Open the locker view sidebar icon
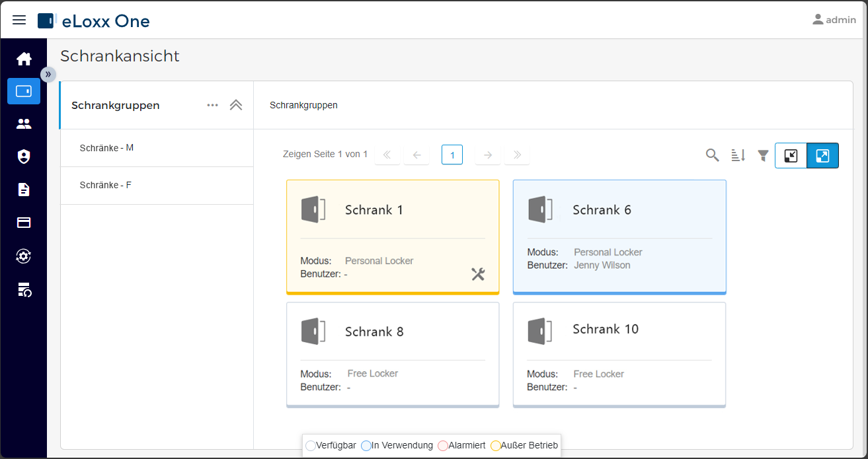The height and width of the screenshot is (459, 868). 24,91
